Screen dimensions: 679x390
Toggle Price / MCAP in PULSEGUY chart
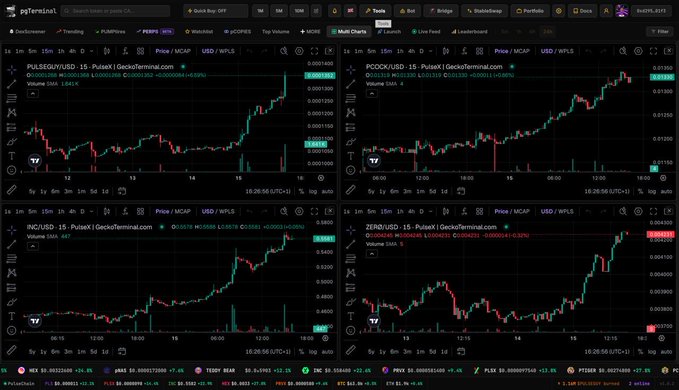point(173,51)
